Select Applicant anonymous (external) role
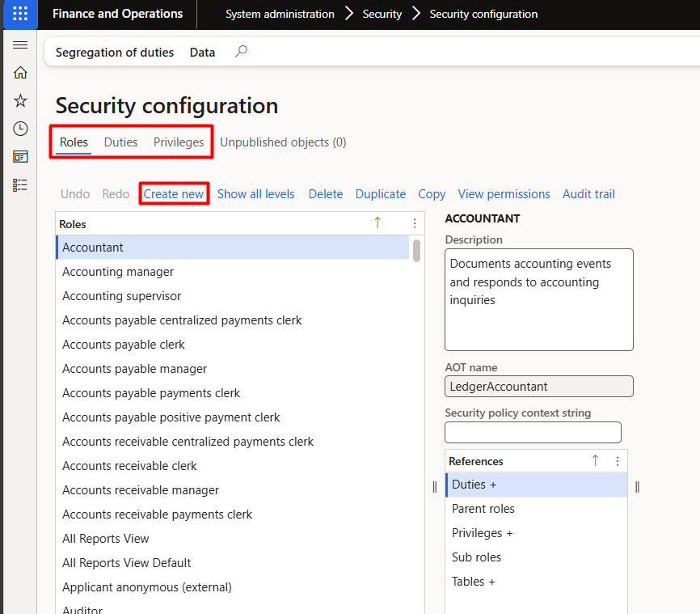 pos(233,587)
